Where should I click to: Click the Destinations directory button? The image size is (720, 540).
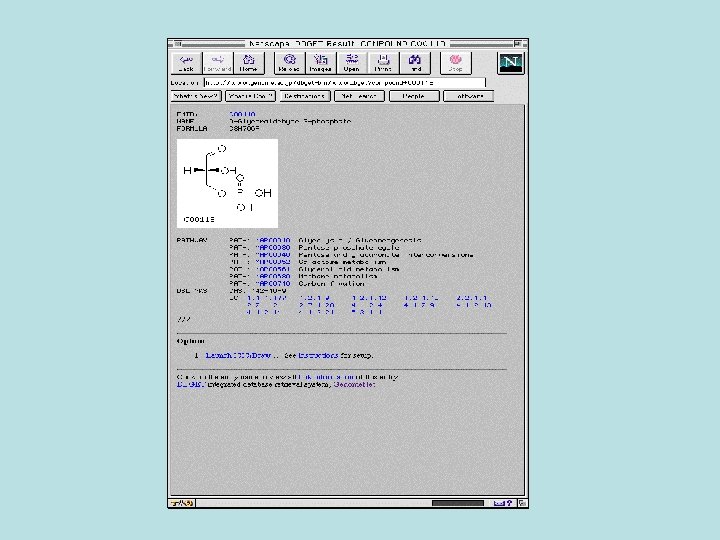pyautogui.click(x=304, y=96)
